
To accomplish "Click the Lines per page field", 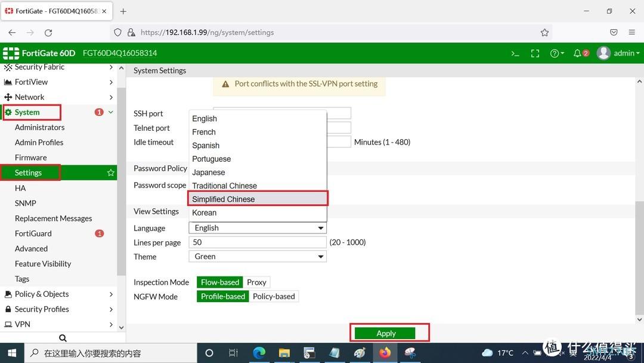I will [258, 242].
